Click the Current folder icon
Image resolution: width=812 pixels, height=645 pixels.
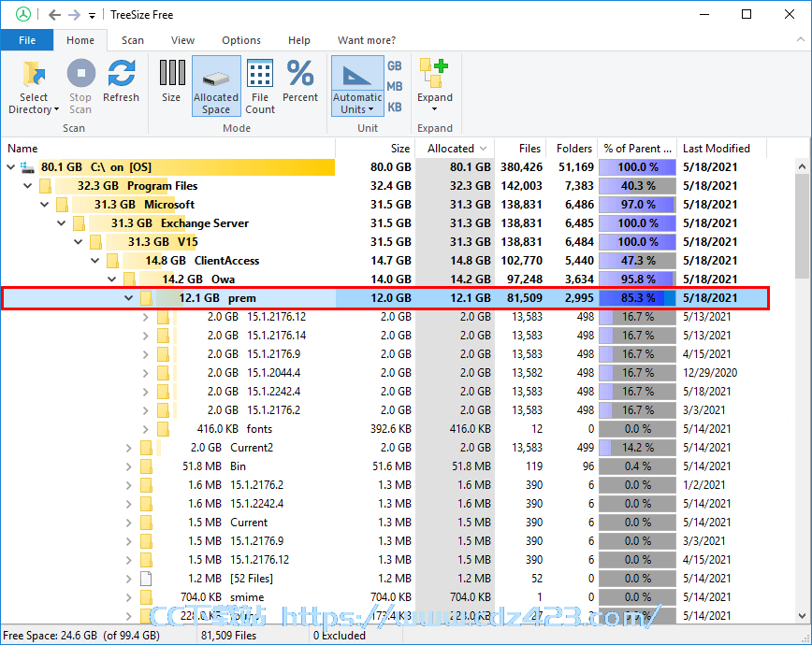click(x=146, y=523)
